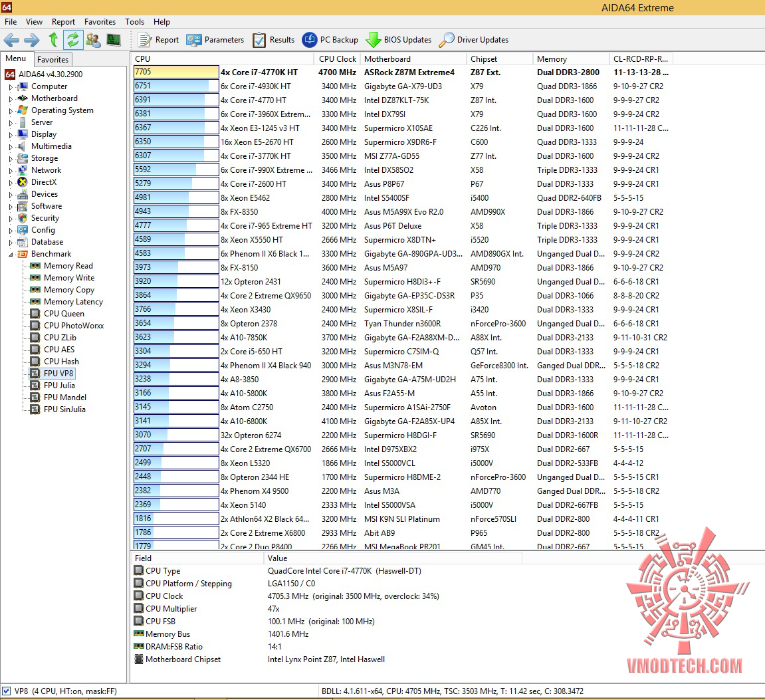
Task: Collapse the Benchmark tree node
Action: [x=11, y=255]
